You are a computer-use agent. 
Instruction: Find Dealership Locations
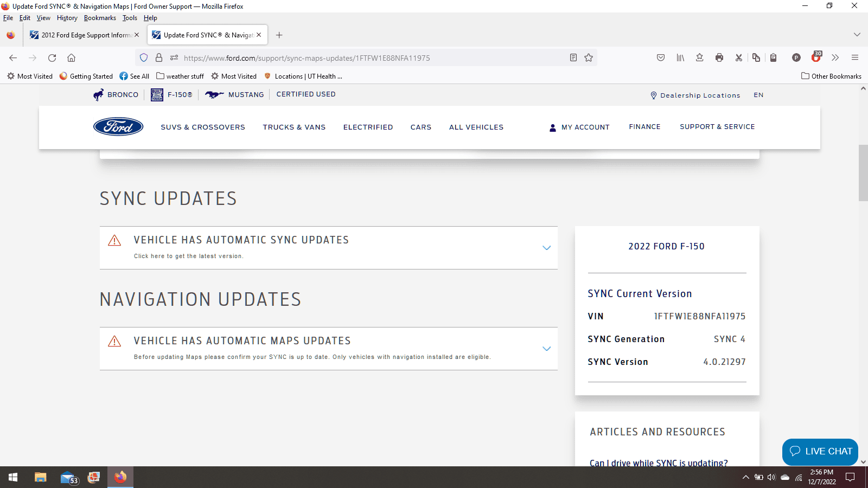click(695, 95)
